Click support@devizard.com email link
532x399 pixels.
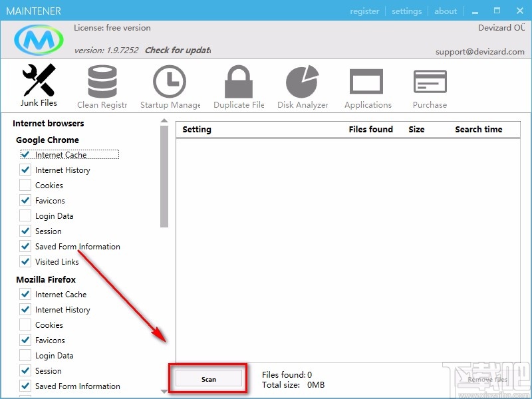[x=479, y=52]
